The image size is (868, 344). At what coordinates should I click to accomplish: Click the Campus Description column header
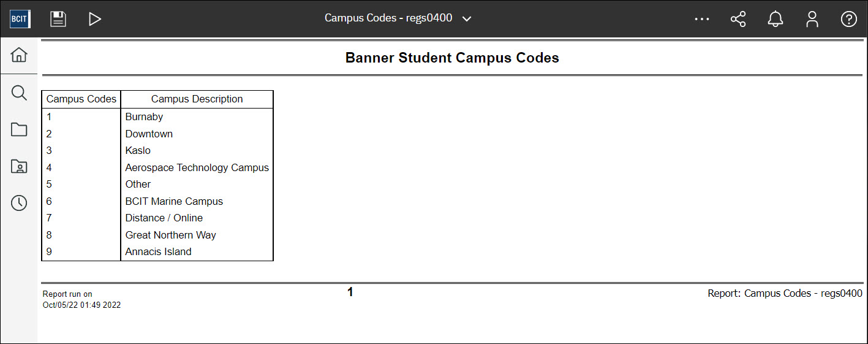click(197, 99)
